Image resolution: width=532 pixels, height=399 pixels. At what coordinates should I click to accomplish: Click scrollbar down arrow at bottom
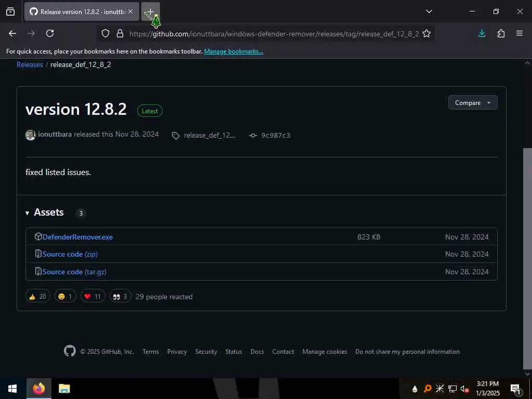(528, 374)
